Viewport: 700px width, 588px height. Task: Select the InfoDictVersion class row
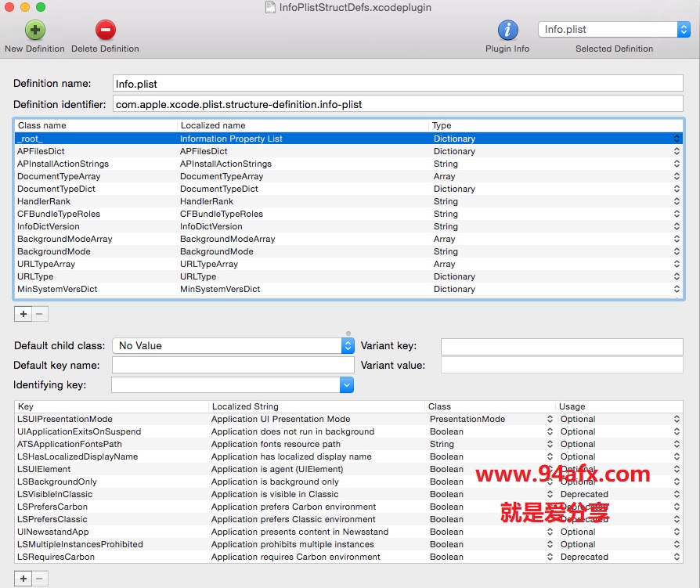(x=348, y=226)
